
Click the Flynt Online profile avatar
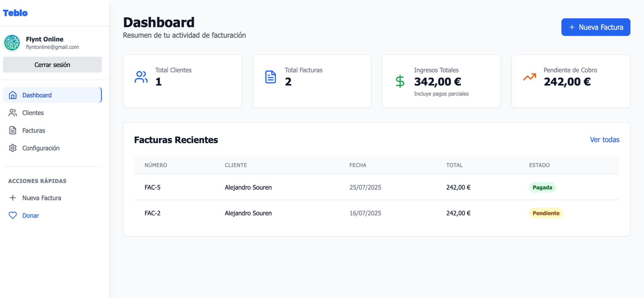[x=12, y=43]
